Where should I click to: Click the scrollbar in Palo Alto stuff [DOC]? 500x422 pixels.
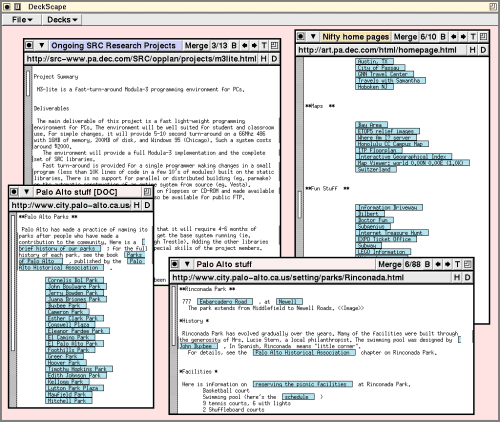(x=13, y=310)
